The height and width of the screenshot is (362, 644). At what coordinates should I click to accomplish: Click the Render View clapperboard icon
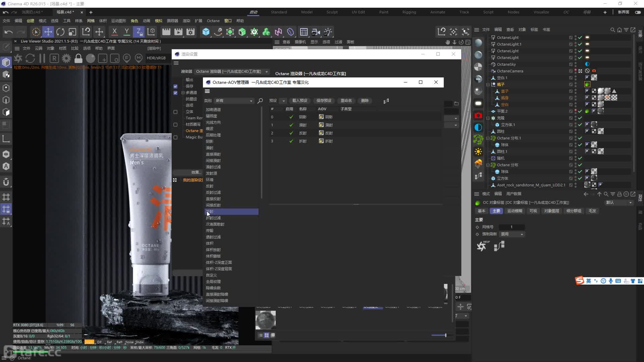click(166, 32)
